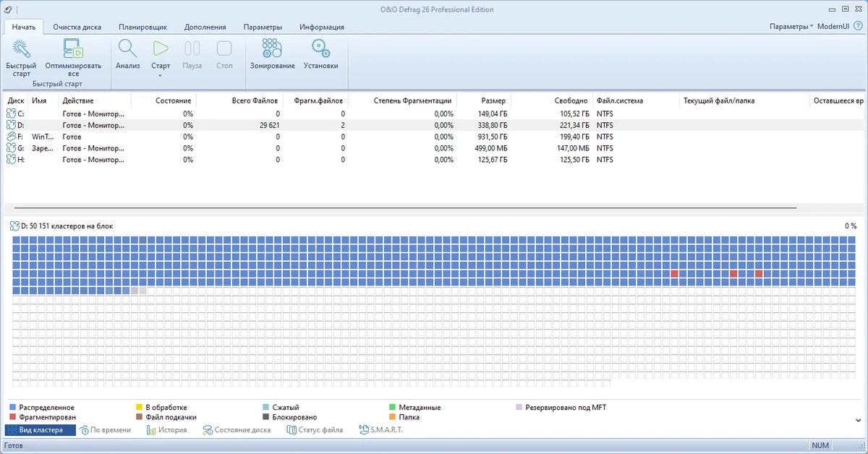
Task: Open the Параметры dropdown at top right
Action: tap(791, 27)
